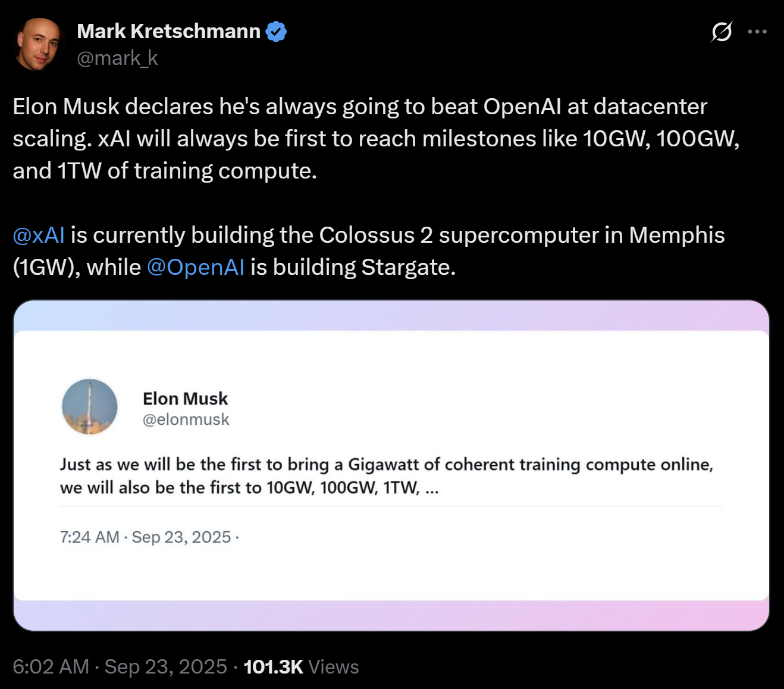Open the 6:02 AM post timestamp
The image size is (784, 689).
pos(51,667)
